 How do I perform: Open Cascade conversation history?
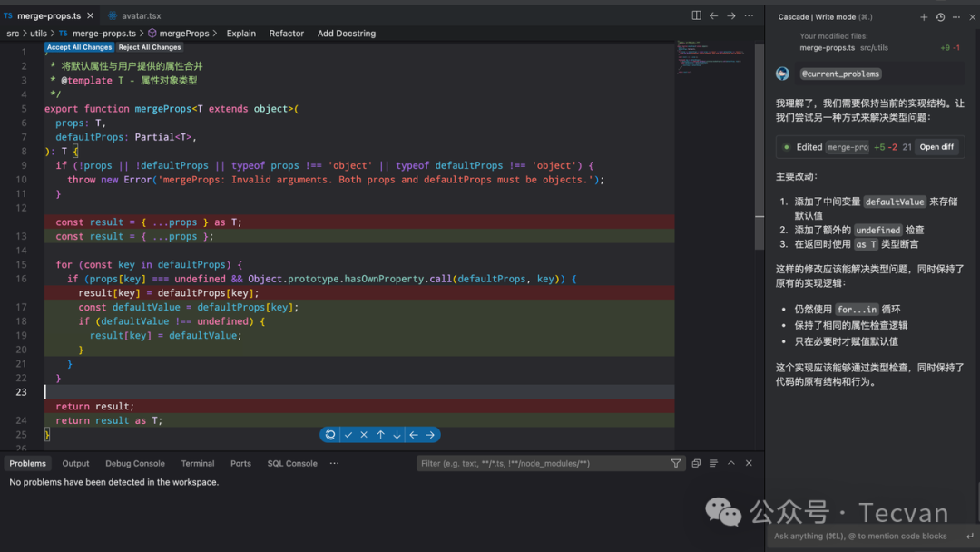940,17
